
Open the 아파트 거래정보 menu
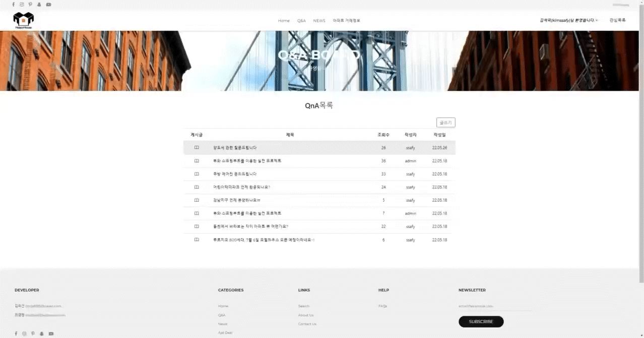click(346, 21)
